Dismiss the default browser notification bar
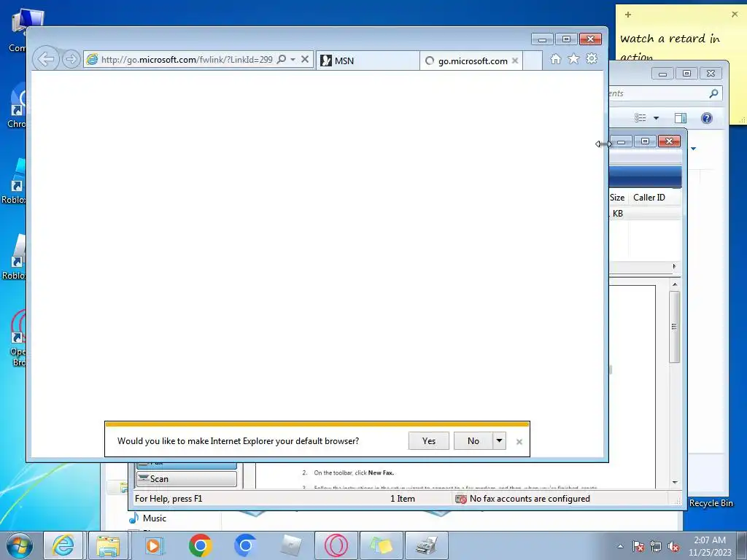 (x=519, y=442)
